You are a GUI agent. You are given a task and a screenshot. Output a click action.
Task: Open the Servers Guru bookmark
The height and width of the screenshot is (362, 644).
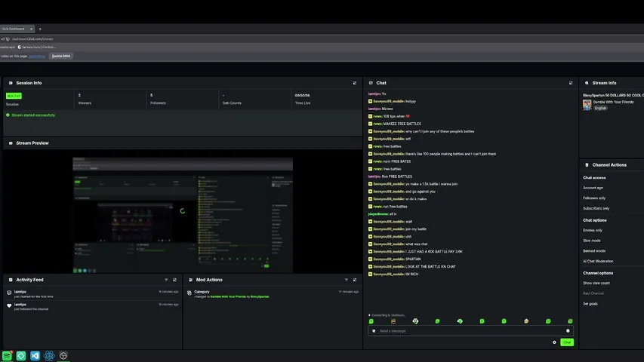[x=36, y=48]
